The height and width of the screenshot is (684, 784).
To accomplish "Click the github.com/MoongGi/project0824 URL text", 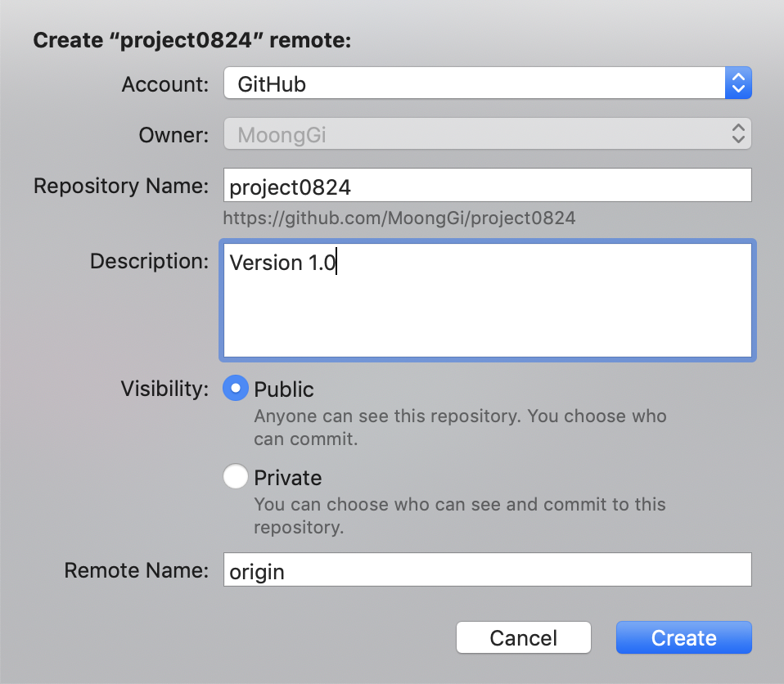I will click(x=399, y=218).
